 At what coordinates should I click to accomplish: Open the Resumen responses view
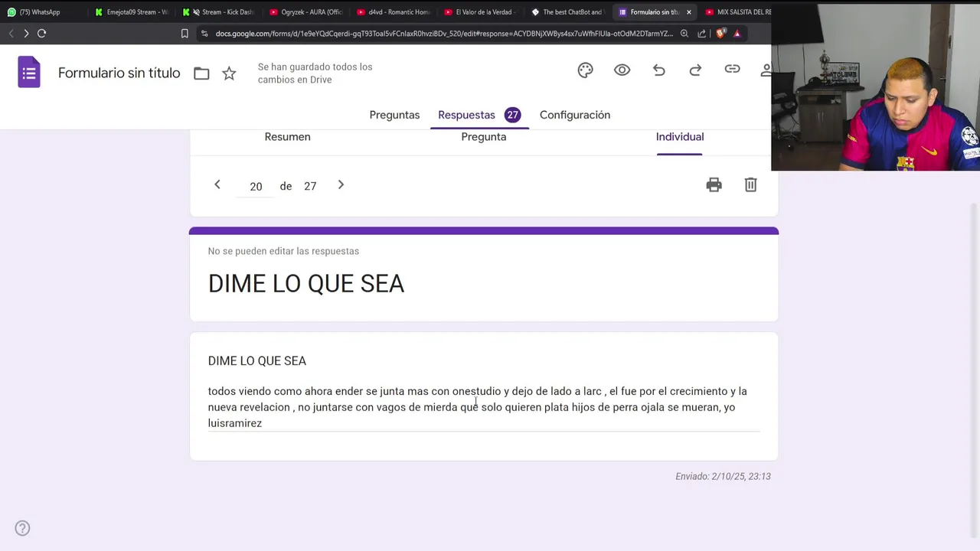point(287,137)
